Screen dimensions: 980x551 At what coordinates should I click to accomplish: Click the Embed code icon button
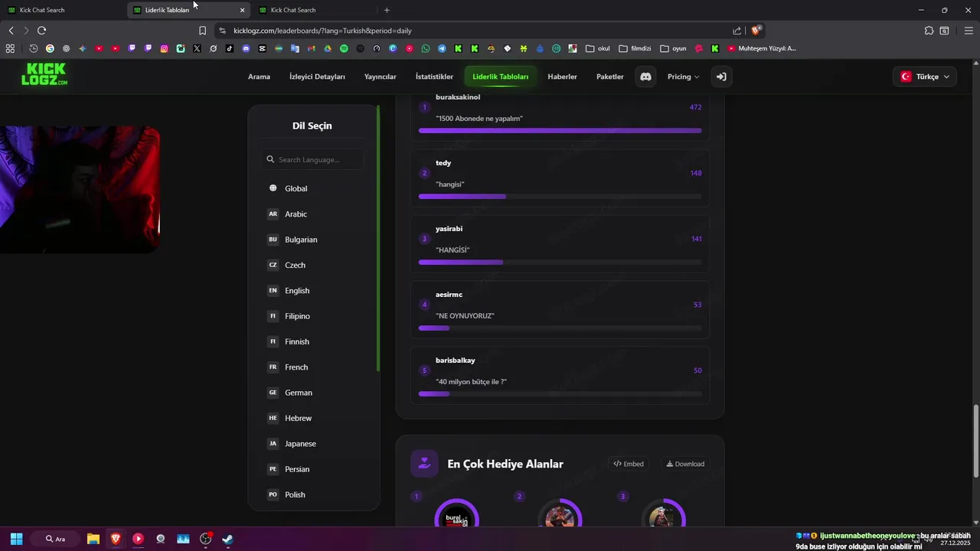[x=629, y=464]
